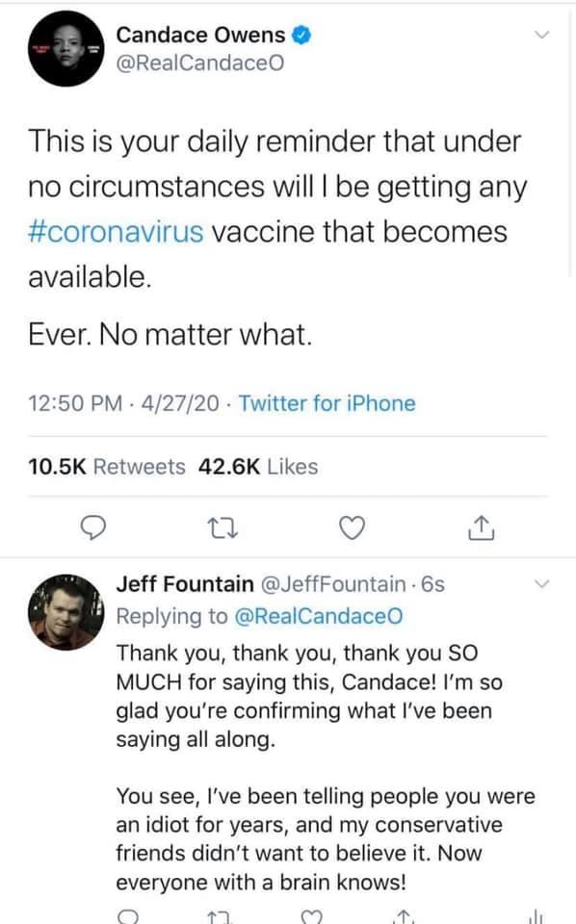Open Candace Owens' profile picture
The image size is (576, 924).
pyautogui.click(x=65, y=49)
